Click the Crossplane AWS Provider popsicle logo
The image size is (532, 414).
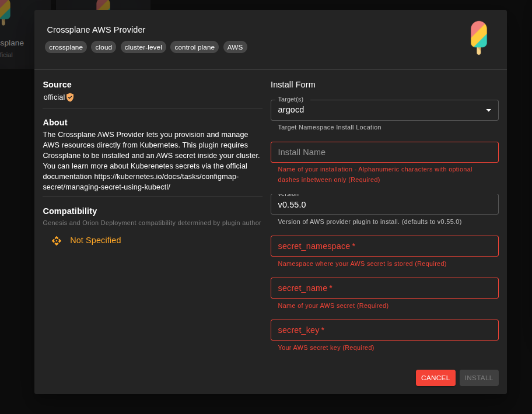[478, 37]
